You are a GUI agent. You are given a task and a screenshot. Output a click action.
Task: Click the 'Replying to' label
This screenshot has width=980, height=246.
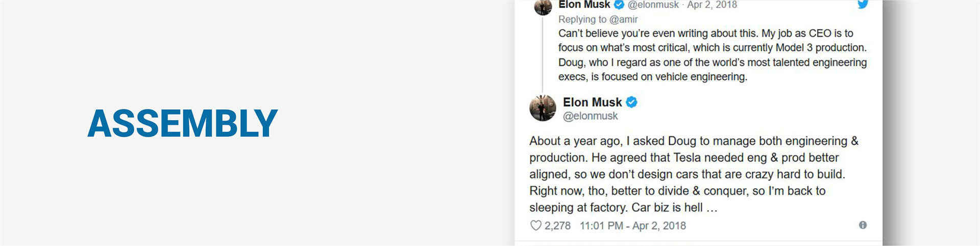click(x=582, y=19)
